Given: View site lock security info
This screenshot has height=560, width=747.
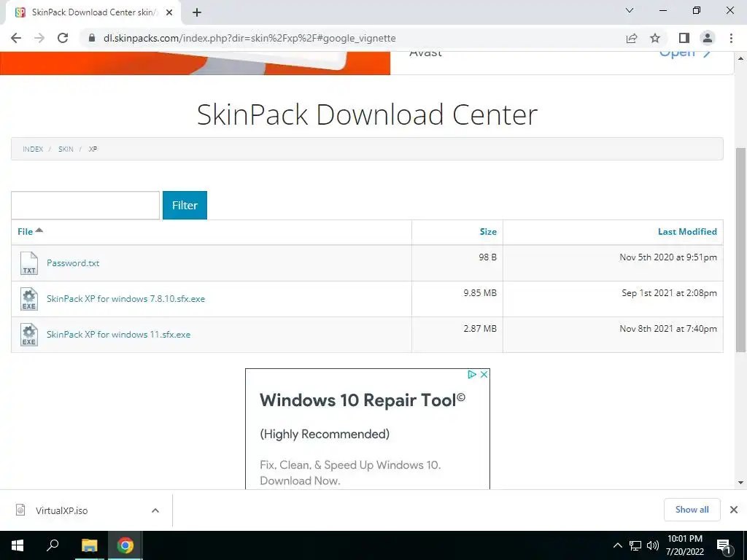Looking at the screenshot, I should point(92,38).
